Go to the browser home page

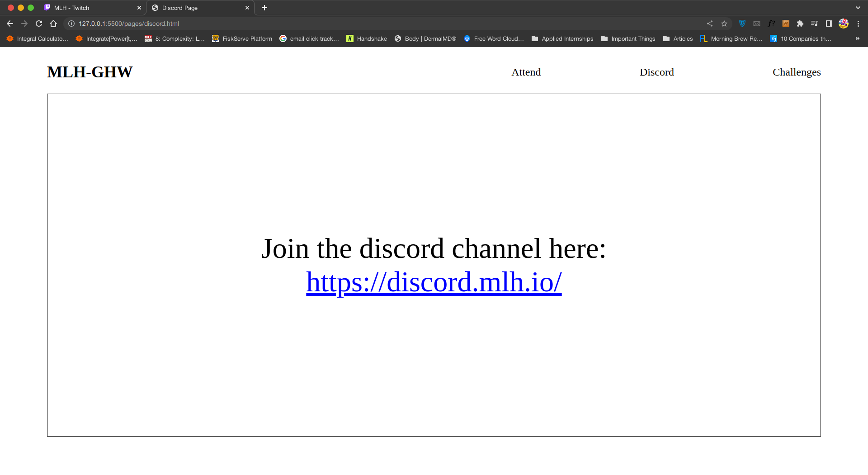point(53,24)
